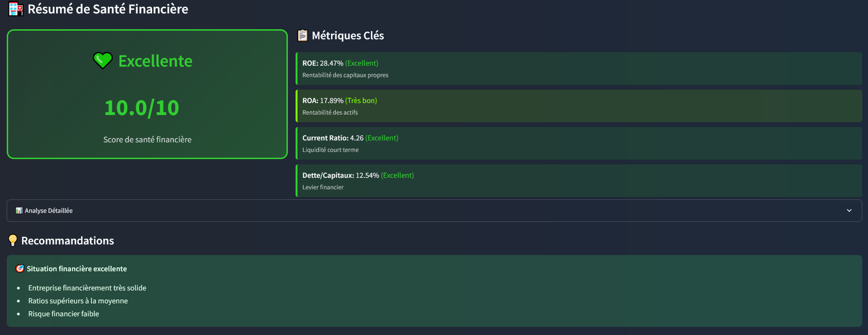
Task: Click the hospital icon beside Résumé de Santé Financière
Action: coord(16,9)
